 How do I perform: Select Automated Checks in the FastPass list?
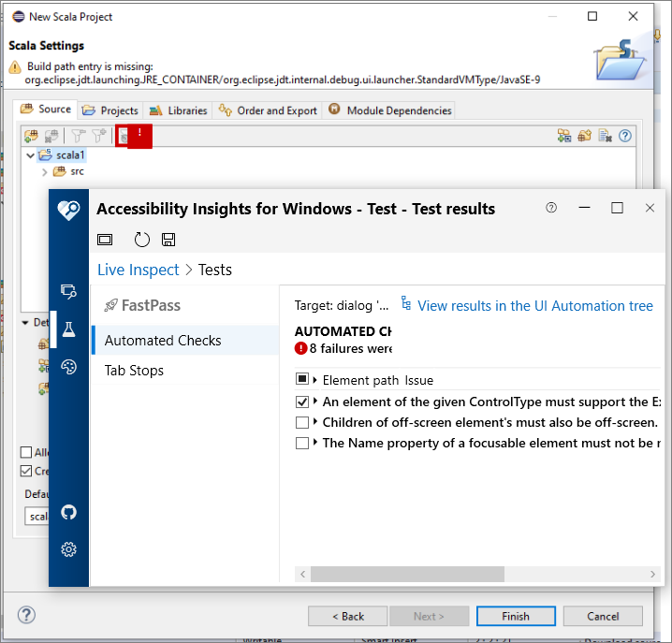[185, 341]
